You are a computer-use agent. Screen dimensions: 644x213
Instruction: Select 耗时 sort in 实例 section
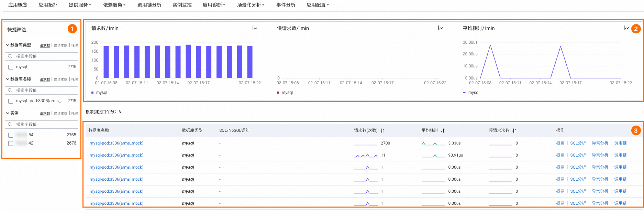coord(75,114)
